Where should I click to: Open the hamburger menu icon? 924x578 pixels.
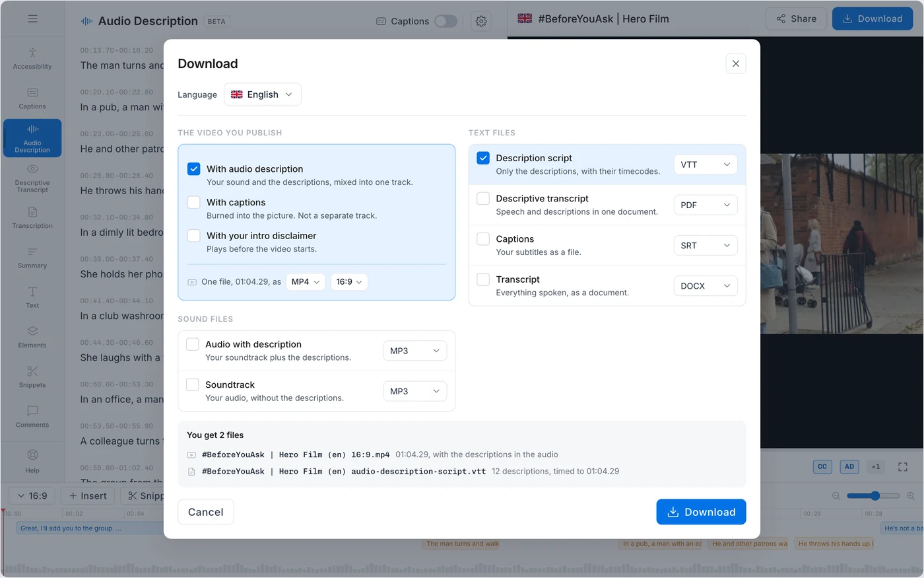(x=32, y=18)
